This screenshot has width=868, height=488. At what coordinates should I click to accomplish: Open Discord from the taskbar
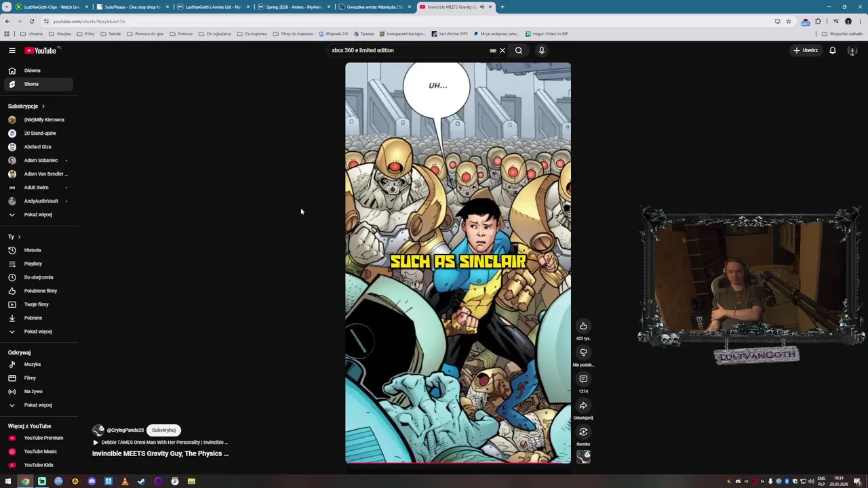pyautogui.click(x=92, y=481)
